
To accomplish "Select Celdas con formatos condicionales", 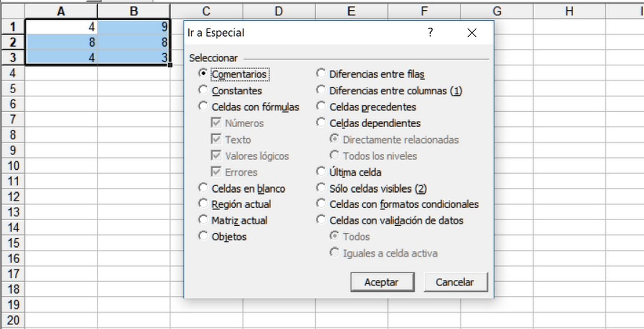I will (321, 204).
